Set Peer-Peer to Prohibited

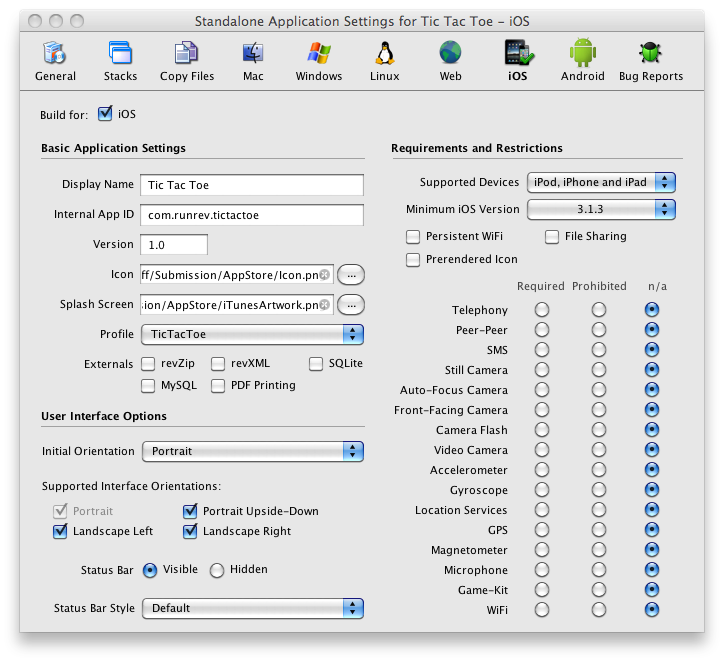(599, 330)
